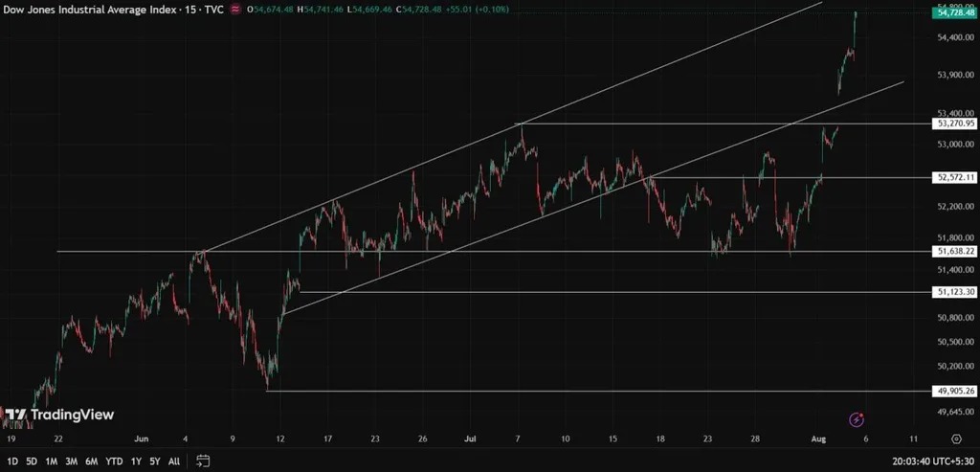Click the 53,000.00 axis price tick

(x=956, y=145)
